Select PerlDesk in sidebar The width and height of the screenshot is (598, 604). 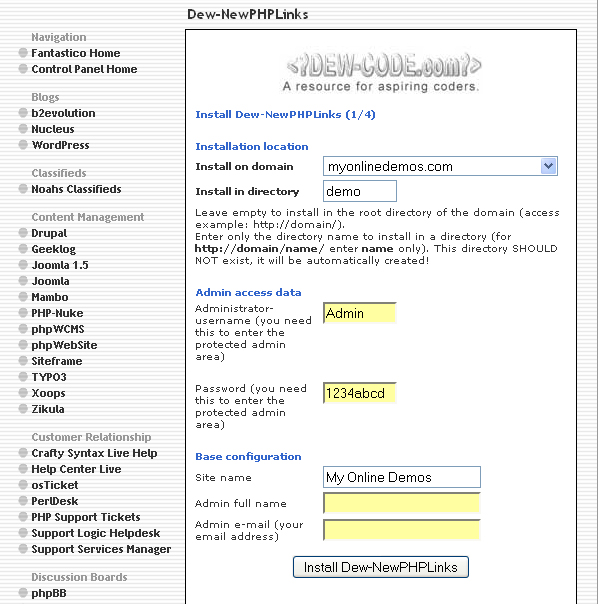55,501
